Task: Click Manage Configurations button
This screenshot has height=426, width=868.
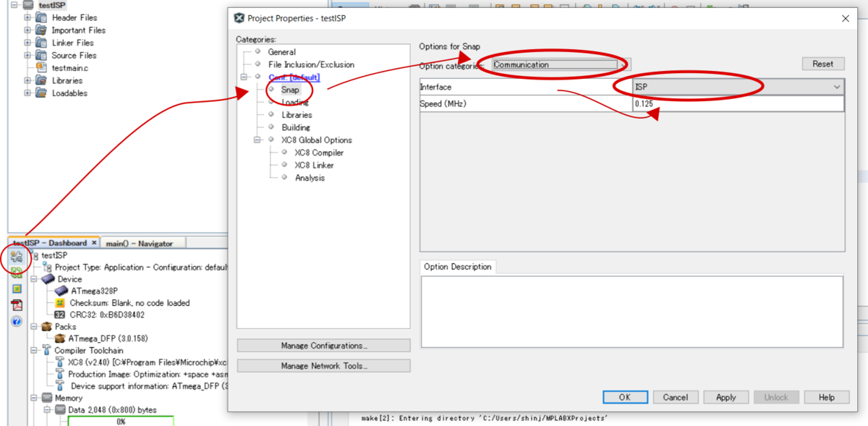Action: (324, 346)
